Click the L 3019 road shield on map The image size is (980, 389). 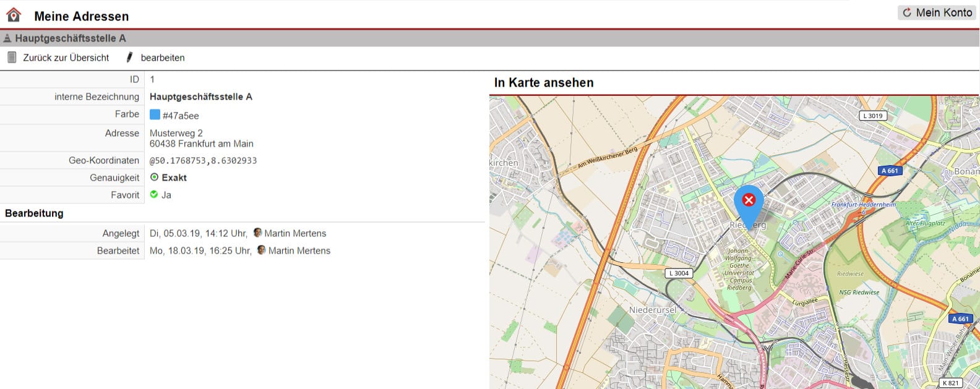click(873, 116)
